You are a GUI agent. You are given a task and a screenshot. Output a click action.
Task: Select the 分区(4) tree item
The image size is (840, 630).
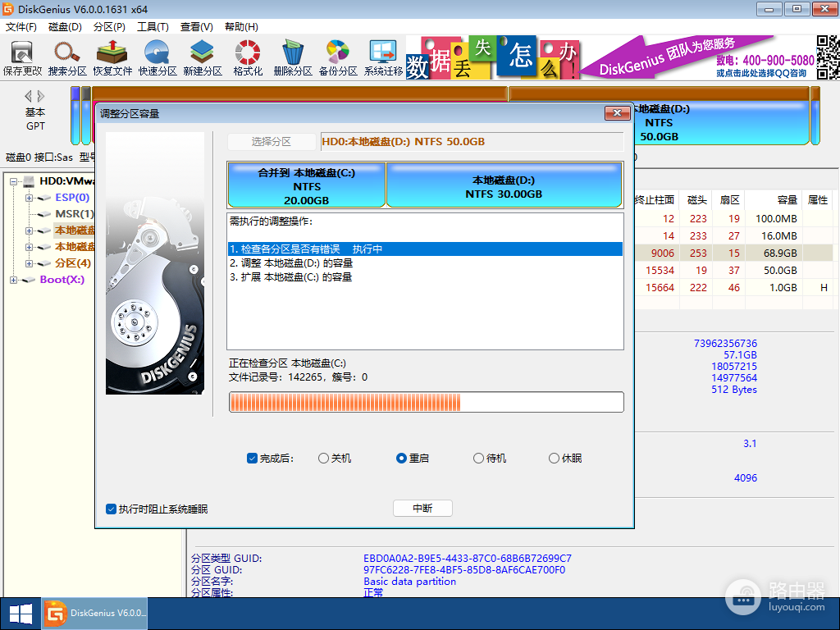click(73, 263)
